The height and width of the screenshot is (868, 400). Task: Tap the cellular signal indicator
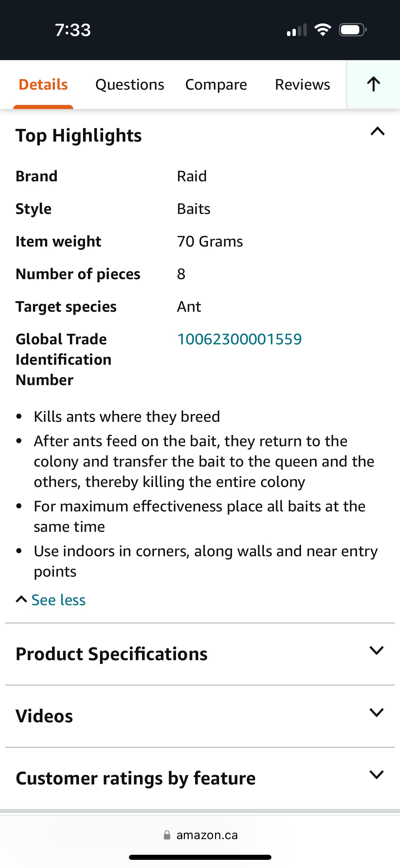(x=297, y=30)
